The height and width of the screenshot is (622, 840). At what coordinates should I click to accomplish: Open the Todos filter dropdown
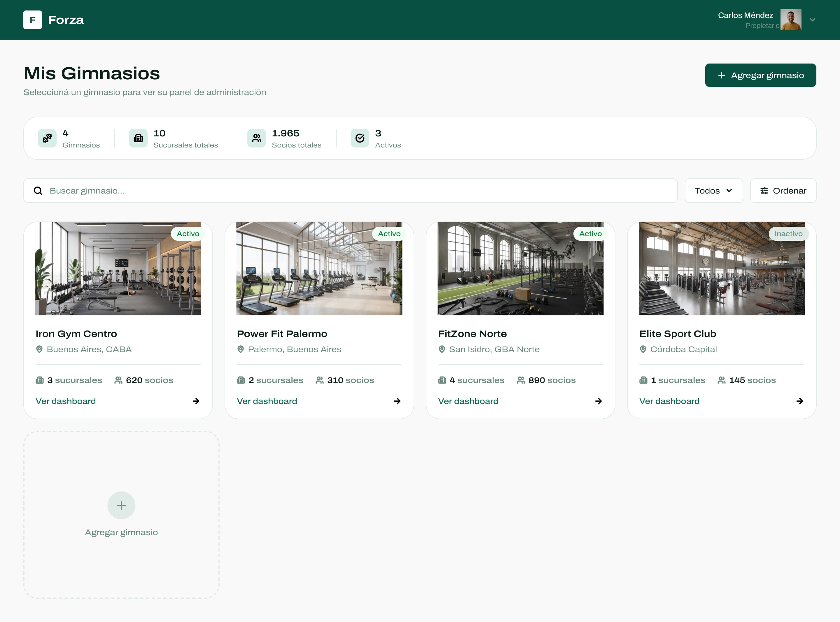[713, 191]
